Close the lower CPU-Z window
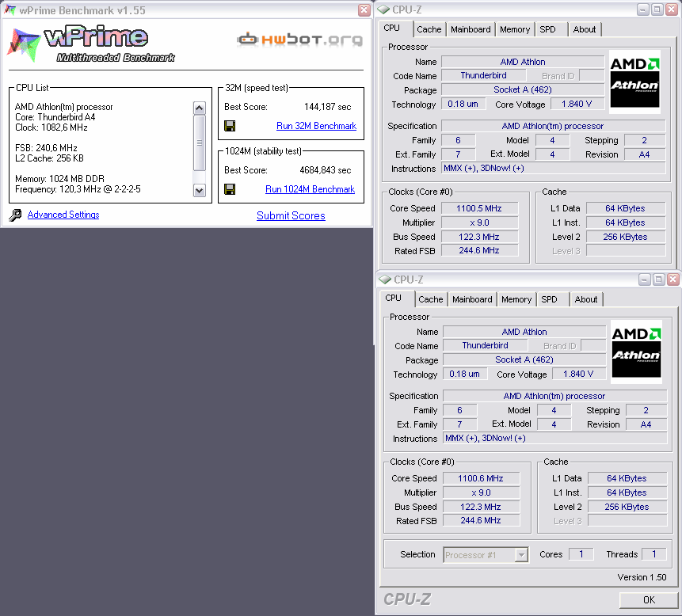682x616 pixels. point(672,279)
